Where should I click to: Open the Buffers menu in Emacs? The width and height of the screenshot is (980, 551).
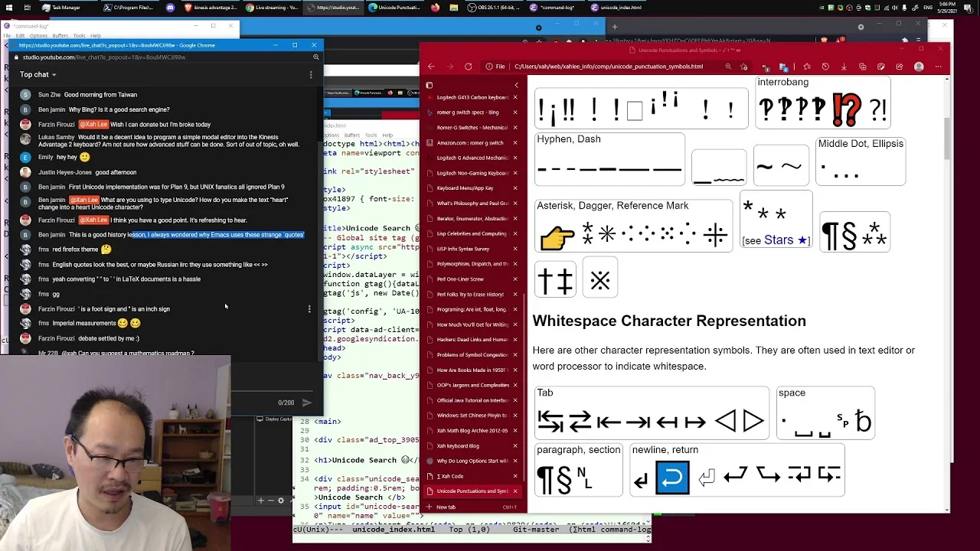click(60, 36)
